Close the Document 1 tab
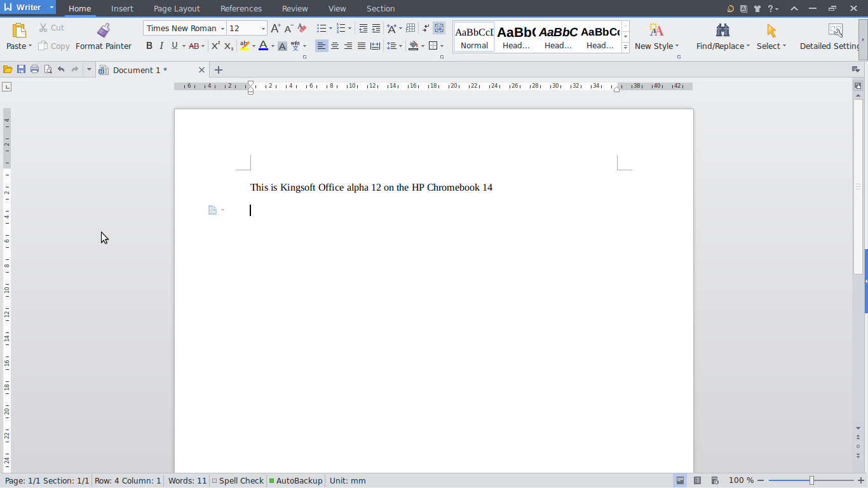868x488 pixels. [x=202, y=70]
